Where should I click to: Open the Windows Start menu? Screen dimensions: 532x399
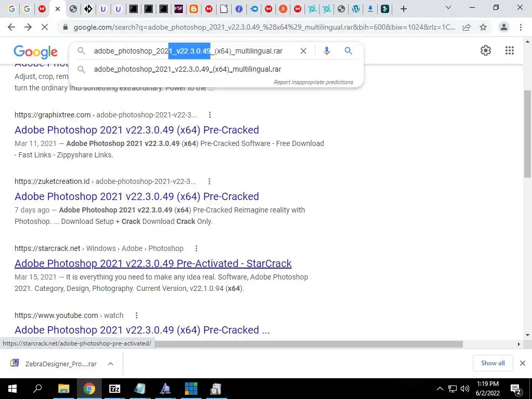[12, 389]
